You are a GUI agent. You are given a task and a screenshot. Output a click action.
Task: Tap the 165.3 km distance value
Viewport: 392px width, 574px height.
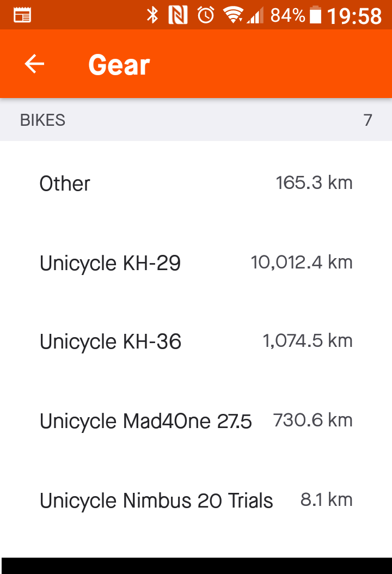(x=314, y=182)
